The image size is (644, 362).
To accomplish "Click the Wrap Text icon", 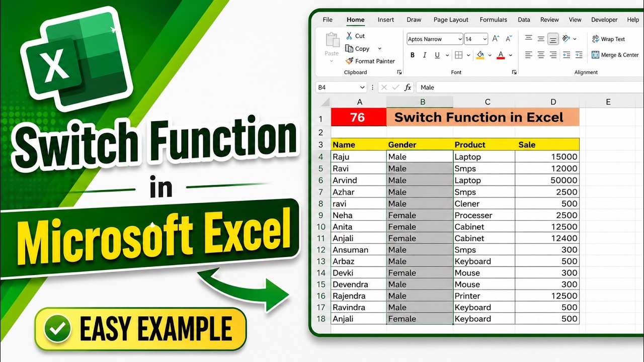I will [x=596, y=39].
